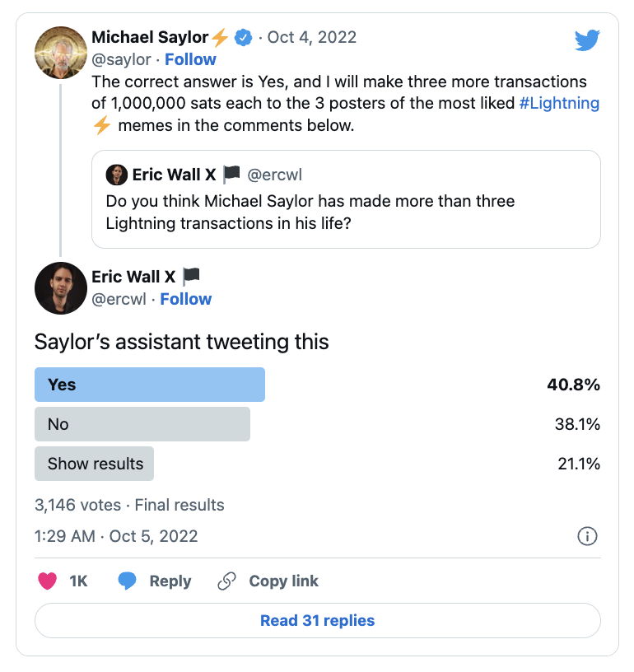Click the heart like icon

48,581
